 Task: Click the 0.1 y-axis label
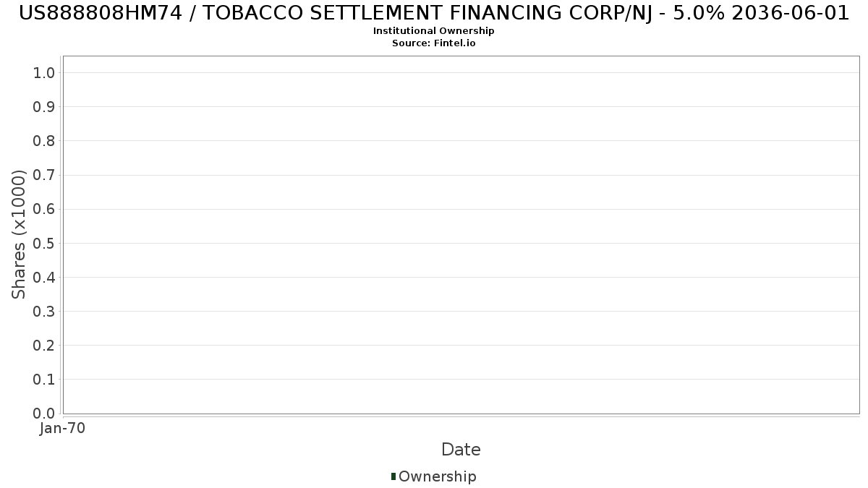(x=44, y=380)
